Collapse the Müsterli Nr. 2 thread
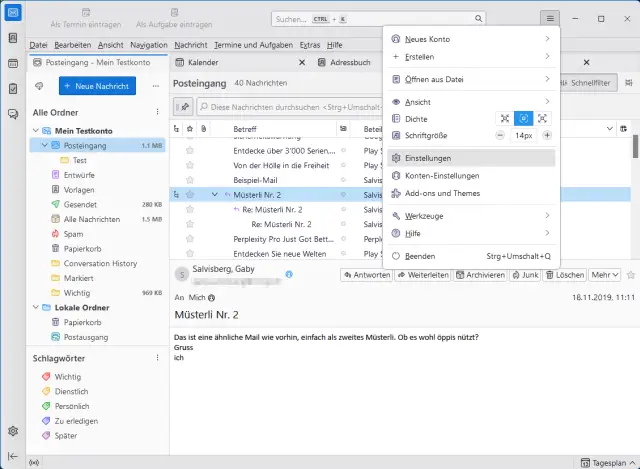 click(214, 195)
